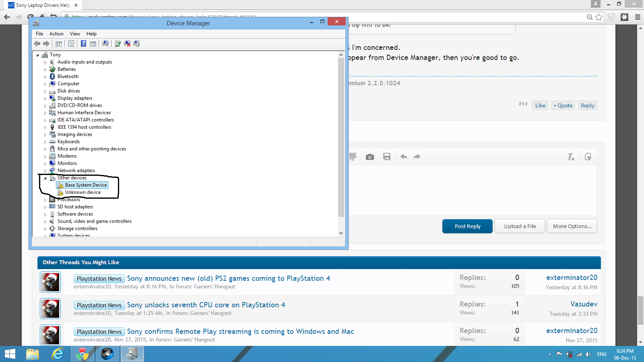
Task: Expand the Bluetooth node arrow
Action: coord(45,77)
